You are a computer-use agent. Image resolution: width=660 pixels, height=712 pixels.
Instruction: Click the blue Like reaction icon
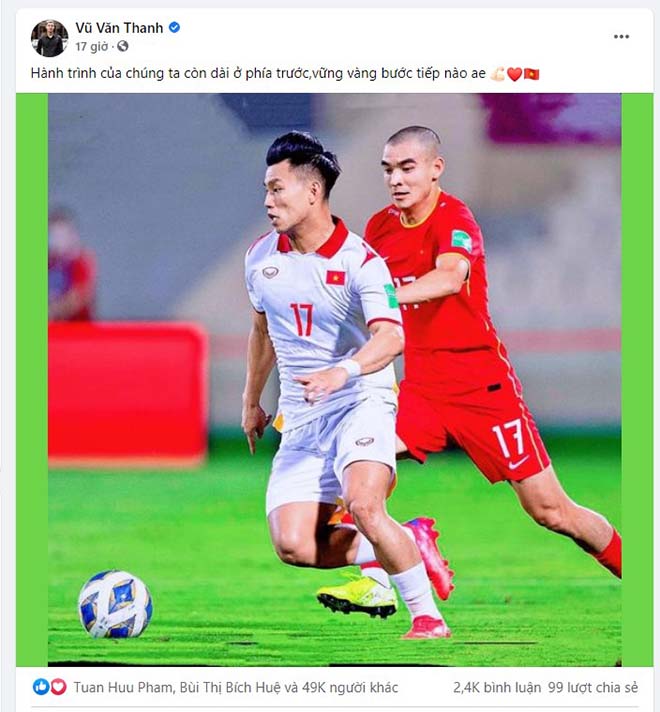coord(41,687)
